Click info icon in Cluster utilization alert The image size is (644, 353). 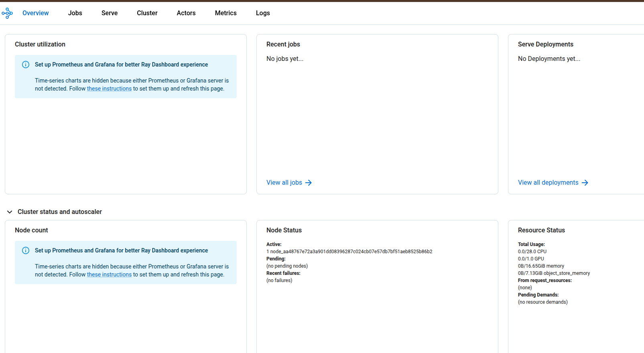(26, 65)
